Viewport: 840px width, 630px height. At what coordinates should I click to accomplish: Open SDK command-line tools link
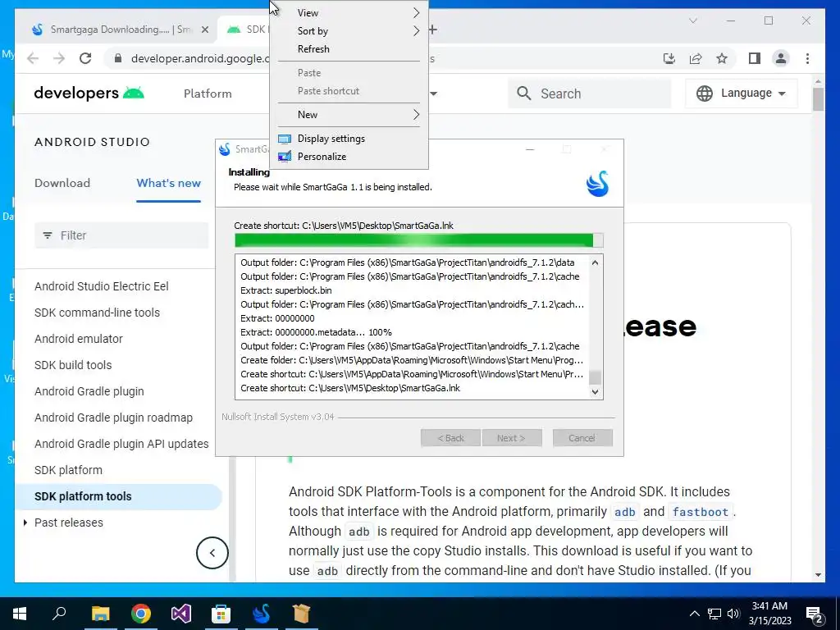click(x=97, y=313)
